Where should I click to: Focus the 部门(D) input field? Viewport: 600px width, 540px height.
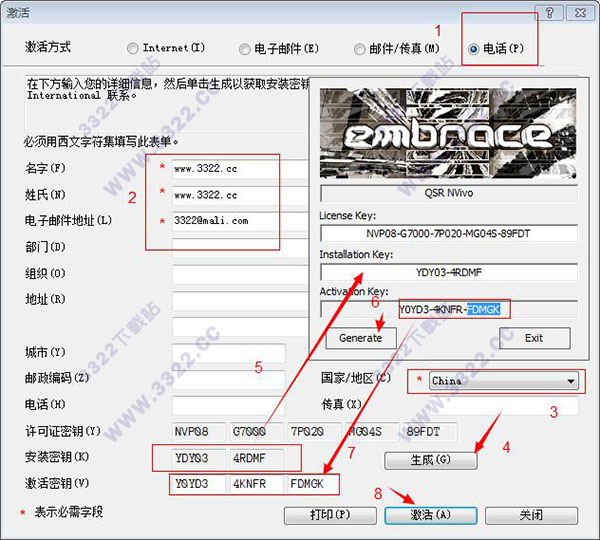tap(240, 248)
